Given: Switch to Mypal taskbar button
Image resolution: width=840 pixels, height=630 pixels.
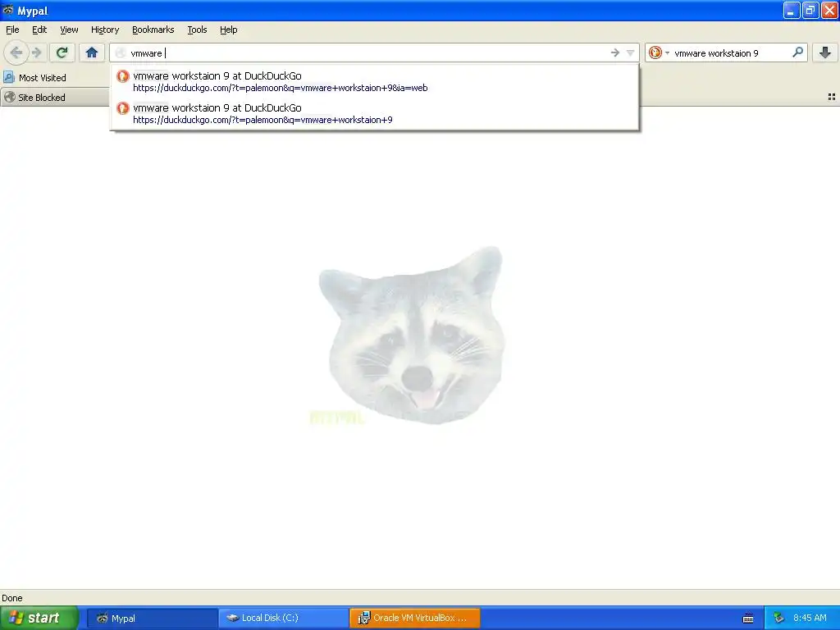Looking at the screenshot, I should 152,618.
